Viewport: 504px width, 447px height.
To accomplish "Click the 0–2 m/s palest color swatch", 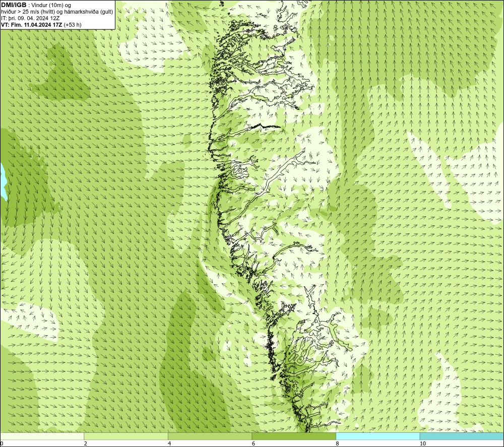I will coord(42,436).
